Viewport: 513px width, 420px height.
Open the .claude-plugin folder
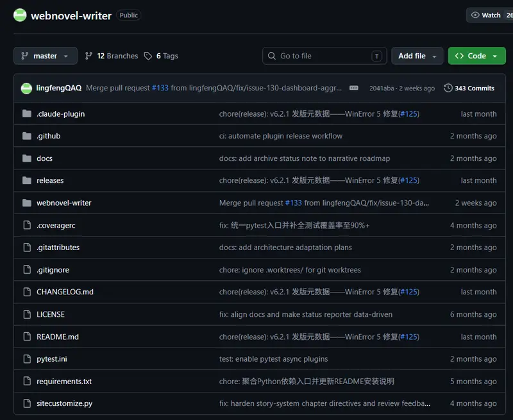pos(60,114)
